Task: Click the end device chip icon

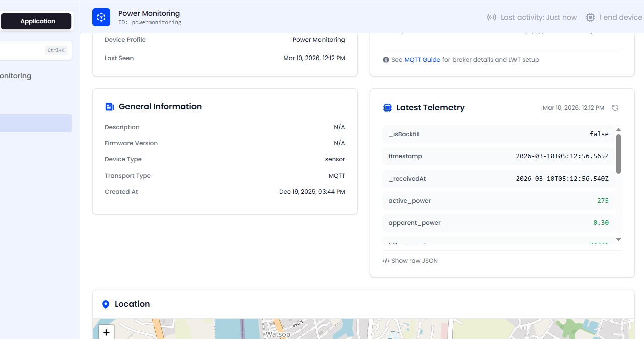Action: tap(590, 17)
